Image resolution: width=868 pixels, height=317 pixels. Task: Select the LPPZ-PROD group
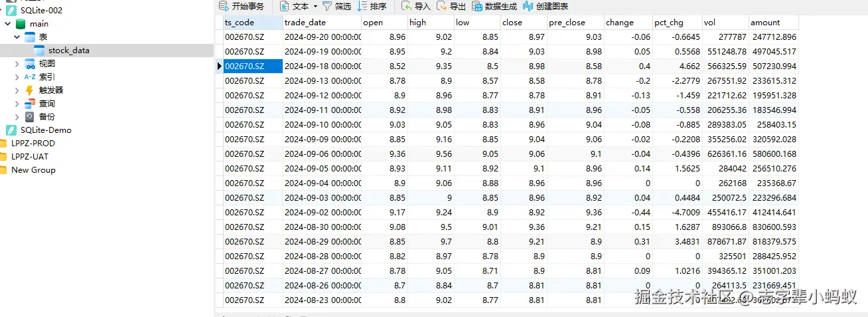33,144
